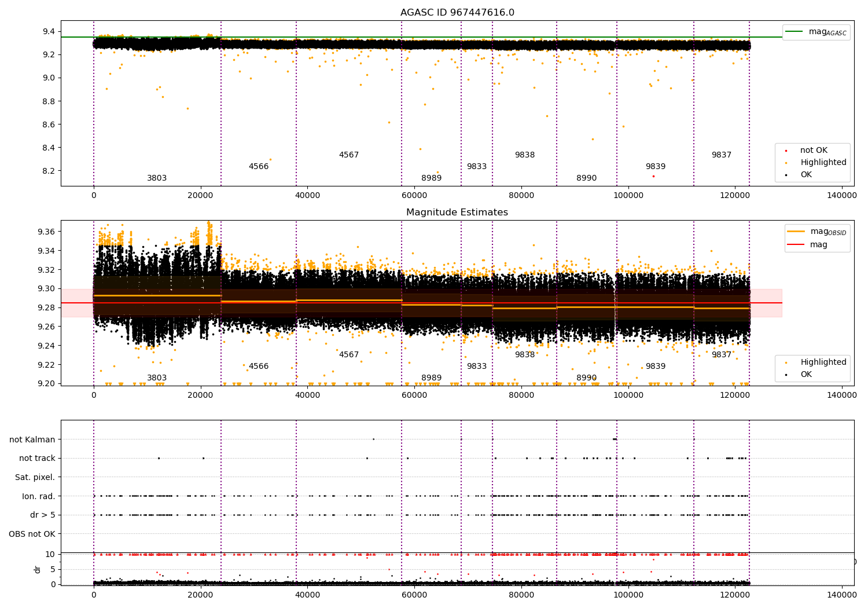This screenshot has height=608, width=868.
Task: Click x-axis tick 60000 under the AGASC ID plot
Action: pos(414,196)
